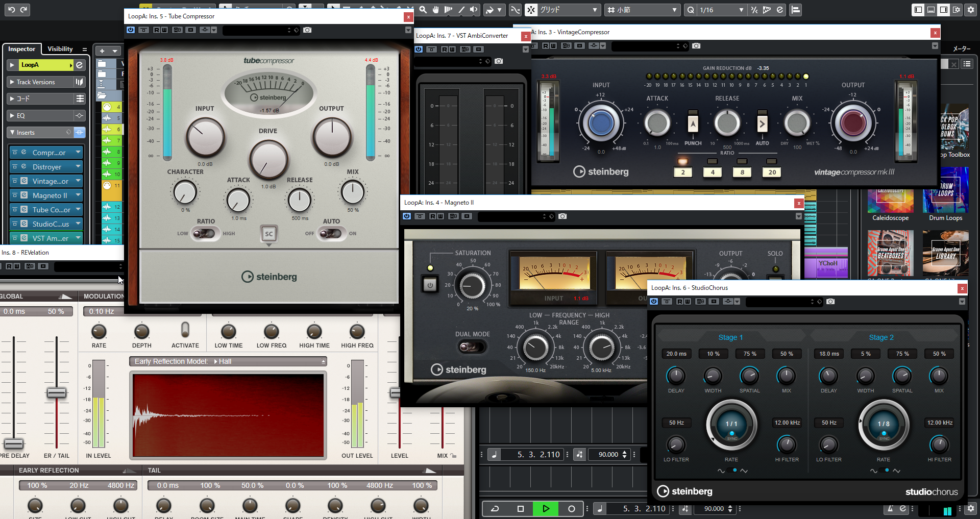Click the Tube Compressor DRIVE knob
This screenshot has height=519, width=980.
pos(268,159)
